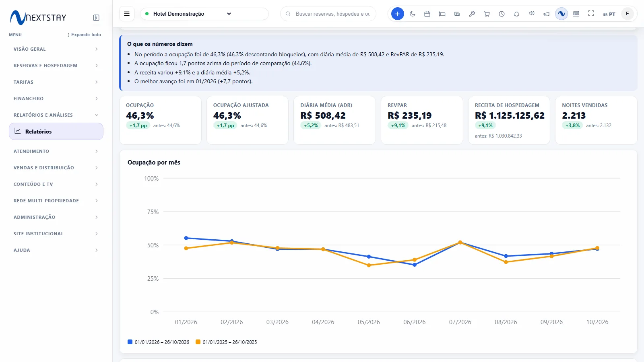Click the highlighted NextStay wave icon
The width and height of the screenshot is (644, 362).
point(561,14)
